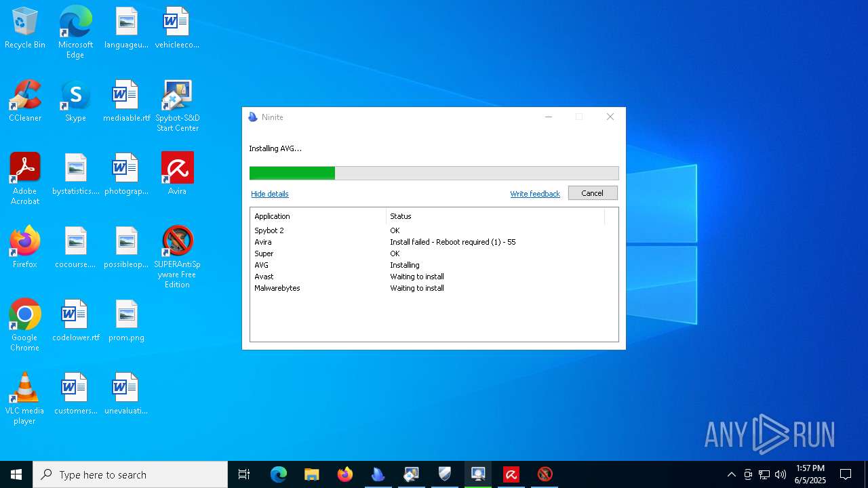Click the Status column header

tap(495, 216)
